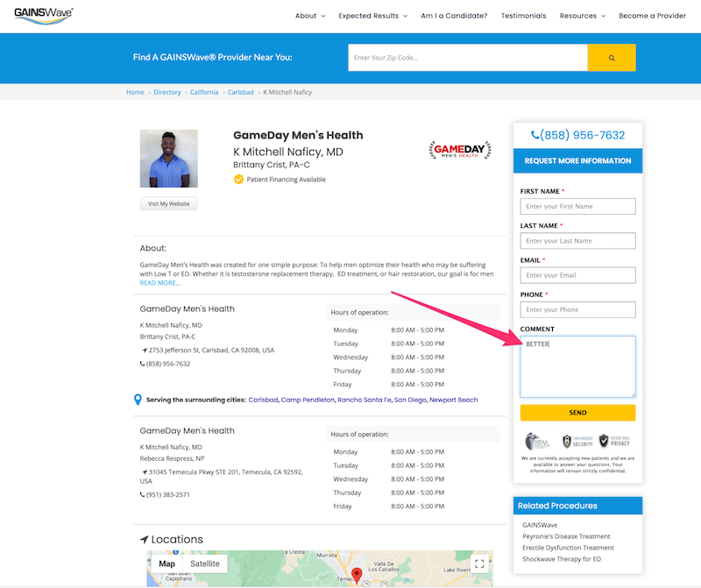Click the yellow zip code search button

point(611,58)
